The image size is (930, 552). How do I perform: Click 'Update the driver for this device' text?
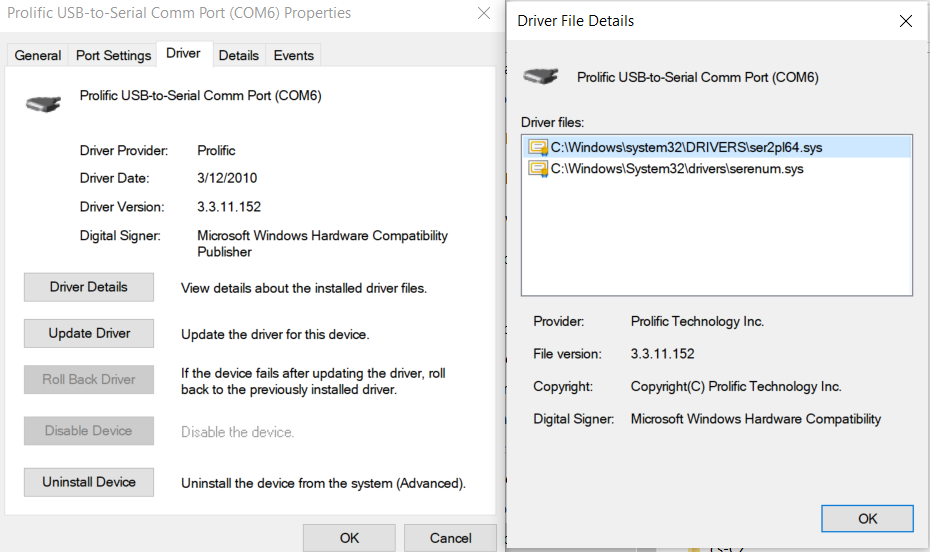tap(275, 334)
